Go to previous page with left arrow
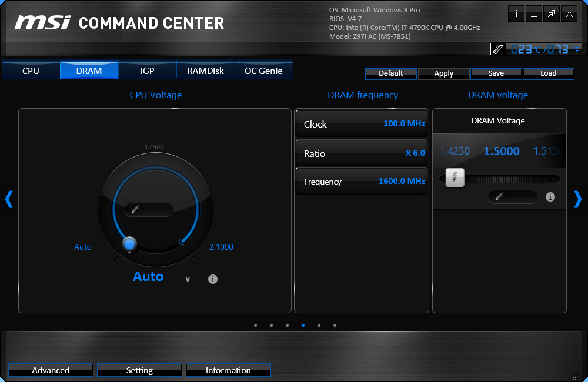Image resolution: width=588 pixels, height=382 pixels. point(9,199)
